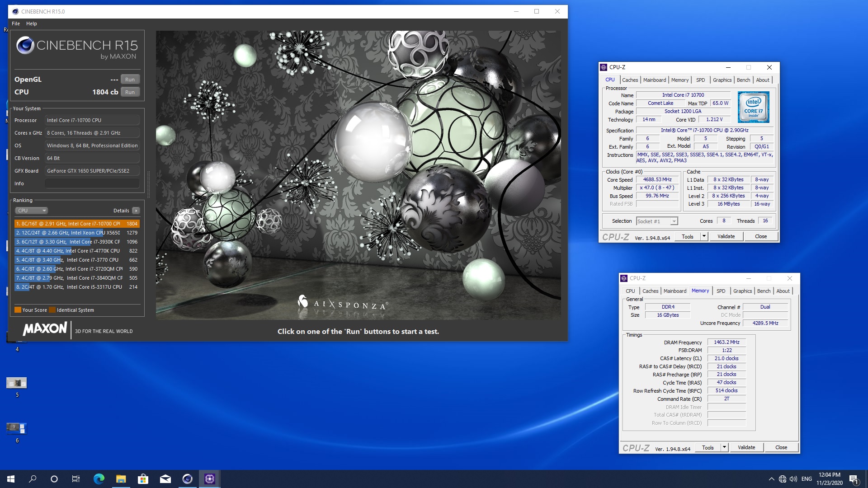This screenshot has width=868, height=488.
Task: Click the Intel Core i7 logo
Action: (x=753, y=107)
